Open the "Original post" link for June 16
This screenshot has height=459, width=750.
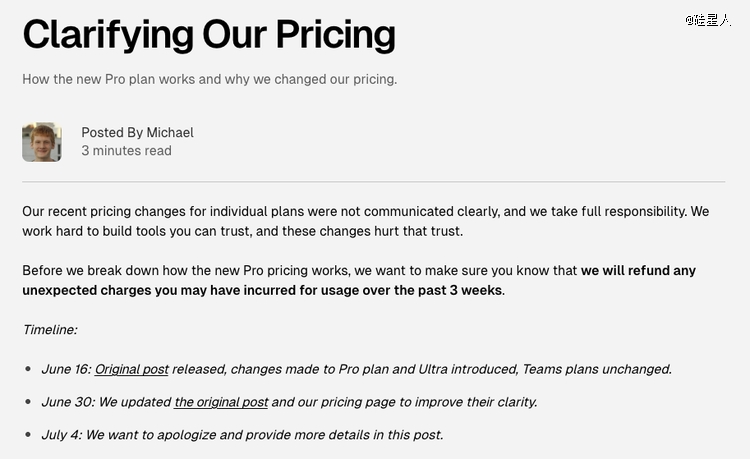131,369
